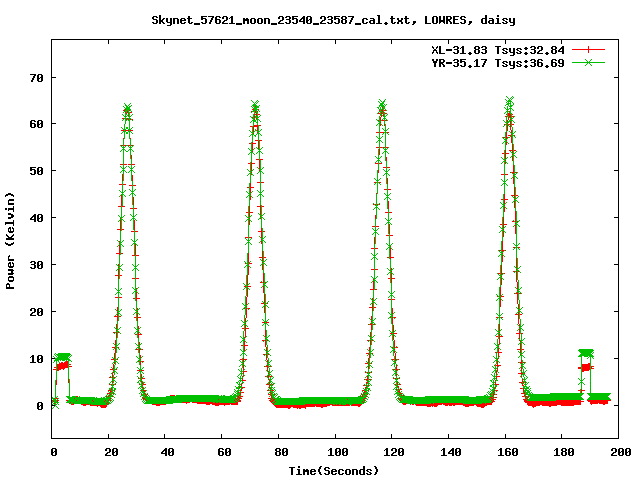
Task: Click the x-axis tick label 60
Action: tap(224, 452)
